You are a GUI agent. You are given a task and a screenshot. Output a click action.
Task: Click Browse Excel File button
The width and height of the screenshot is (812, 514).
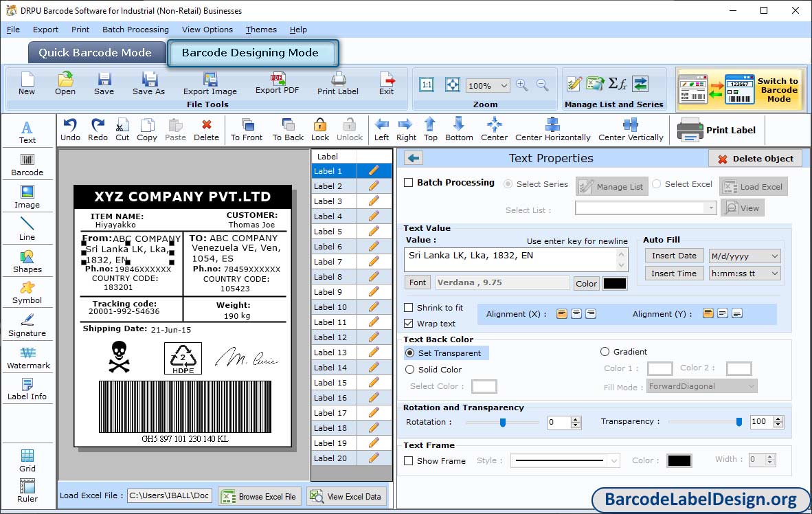[259, 496]
